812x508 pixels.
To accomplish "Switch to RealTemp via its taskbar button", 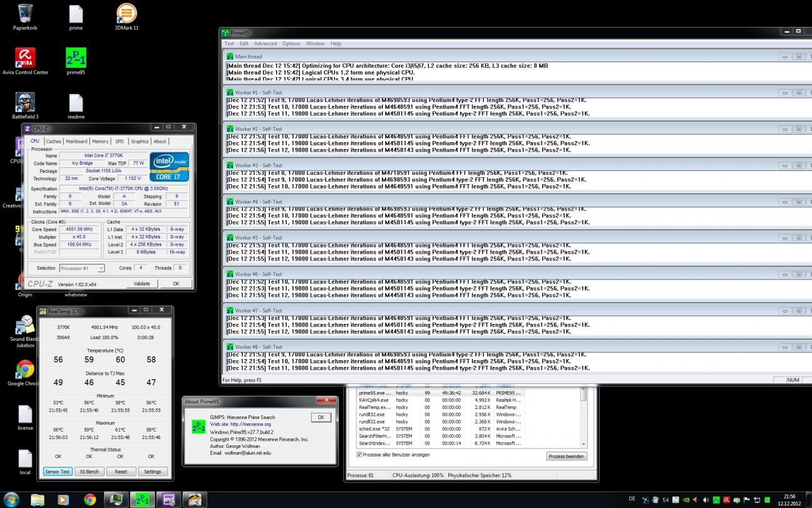I will pyautogui.click(x=195, y=499).
